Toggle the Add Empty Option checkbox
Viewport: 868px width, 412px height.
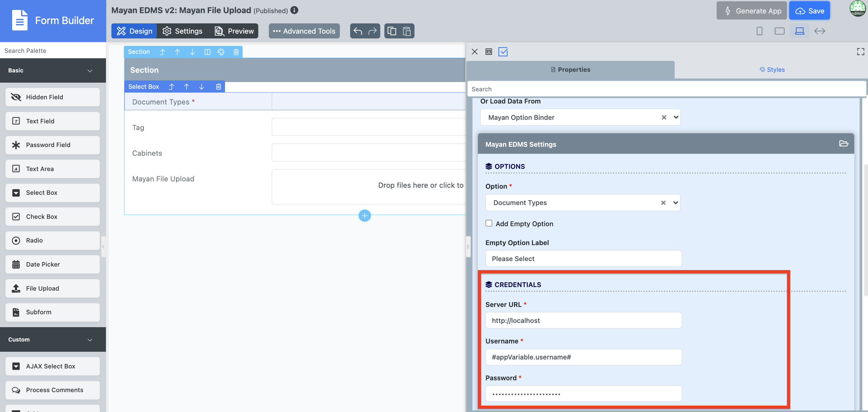click(x=489, y=223)
